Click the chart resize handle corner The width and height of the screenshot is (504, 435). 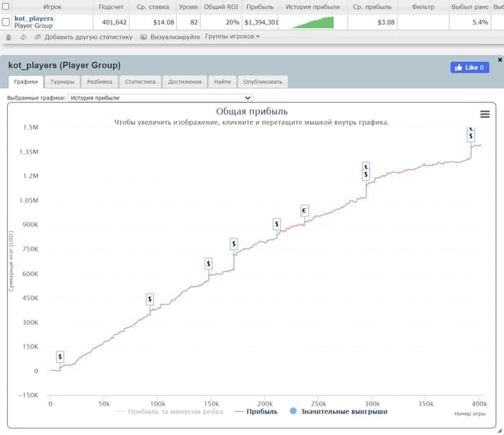point(499,431)
